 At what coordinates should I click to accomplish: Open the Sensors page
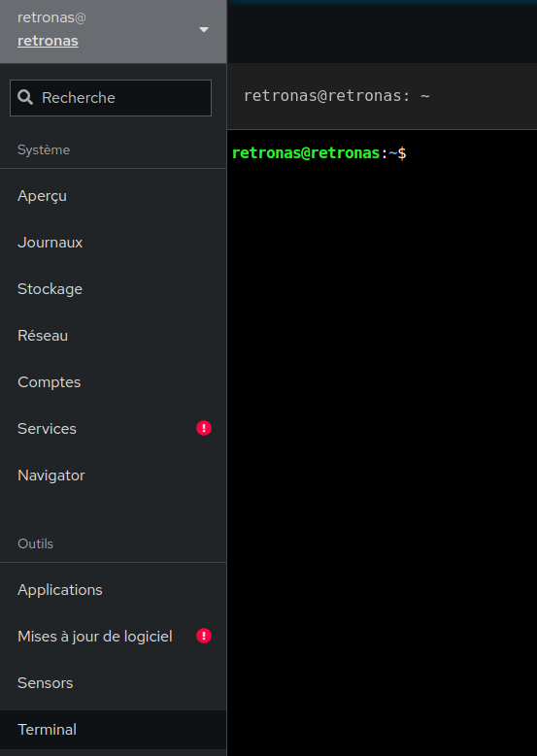pyautogui.click(x=113, y=683)
